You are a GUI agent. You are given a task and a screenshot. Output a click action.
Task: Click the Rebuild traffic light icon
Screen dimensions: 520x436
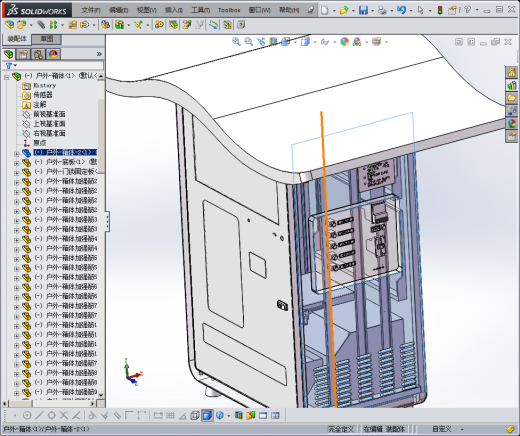(x=440, y=10)
